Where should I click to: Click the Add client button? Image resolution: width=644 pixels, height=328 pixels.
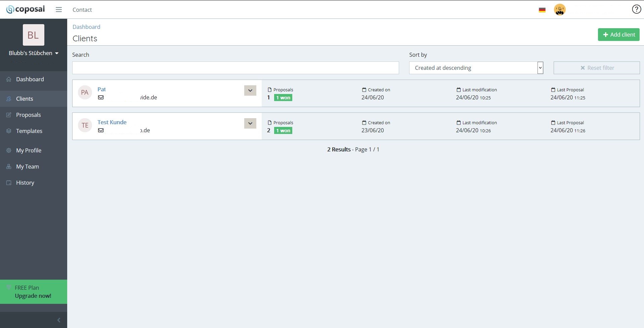pos(618,35)
